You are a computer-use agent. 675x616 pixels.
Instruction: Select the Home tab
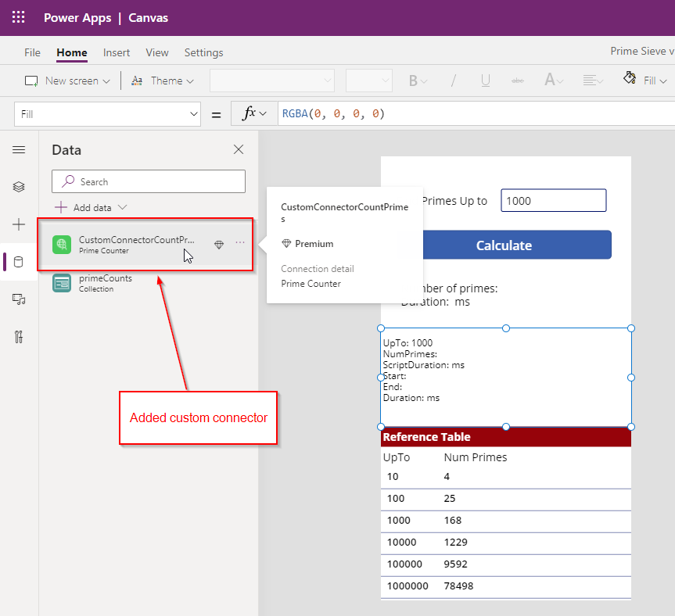coord(72,52)
